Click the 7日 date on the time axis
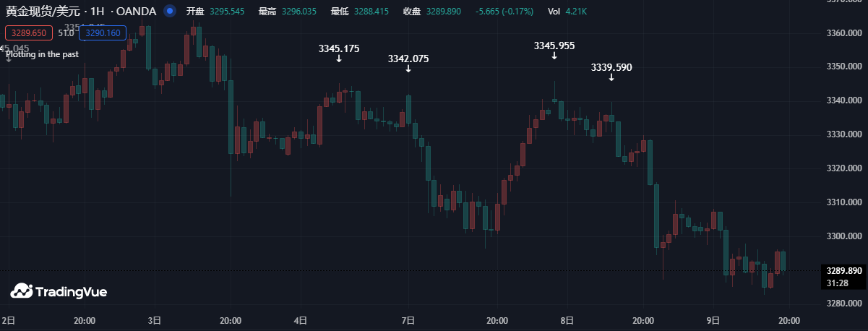Viewport: 868px width, 331px height. (x=408, y=320)
